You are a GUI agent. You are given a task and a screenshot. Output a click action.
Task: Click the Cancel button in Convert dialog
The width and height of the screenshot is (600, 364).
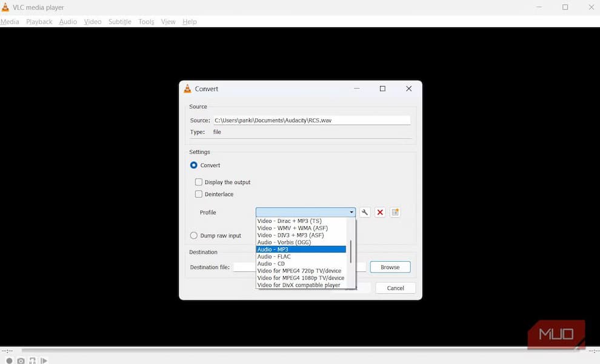[x=395, y=288]
